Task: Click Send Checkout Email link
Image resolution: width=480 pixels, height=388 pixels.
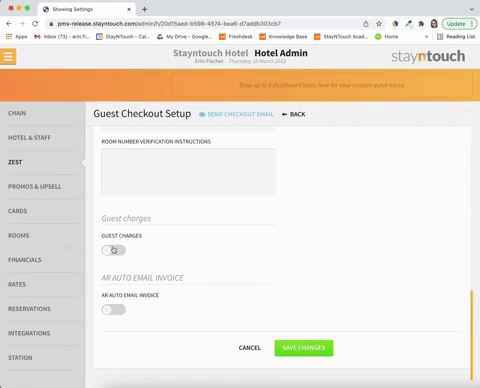Action: coord(236,114)
